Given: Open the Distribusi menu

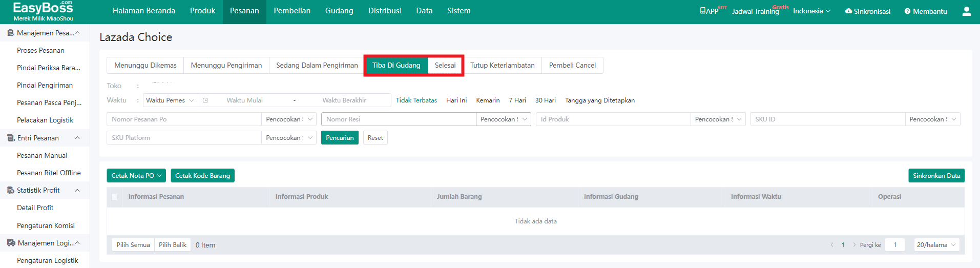Looking at the screenshot, I should click(x=385, y=11).
